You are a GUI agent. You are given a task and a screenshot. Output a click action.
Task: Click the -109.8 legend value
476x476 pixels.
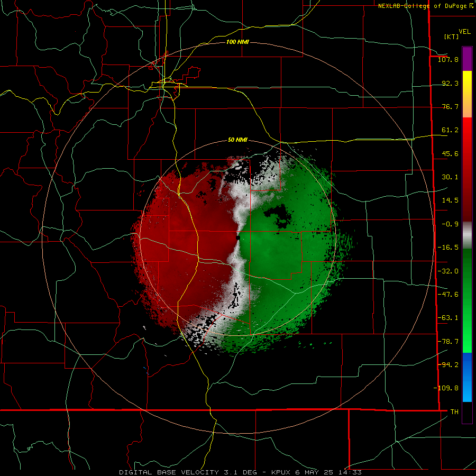(446, 388)
